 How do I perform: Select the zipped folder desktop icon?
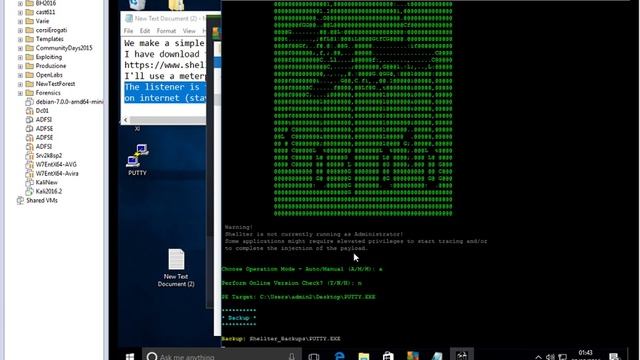[x=176, y=4]
